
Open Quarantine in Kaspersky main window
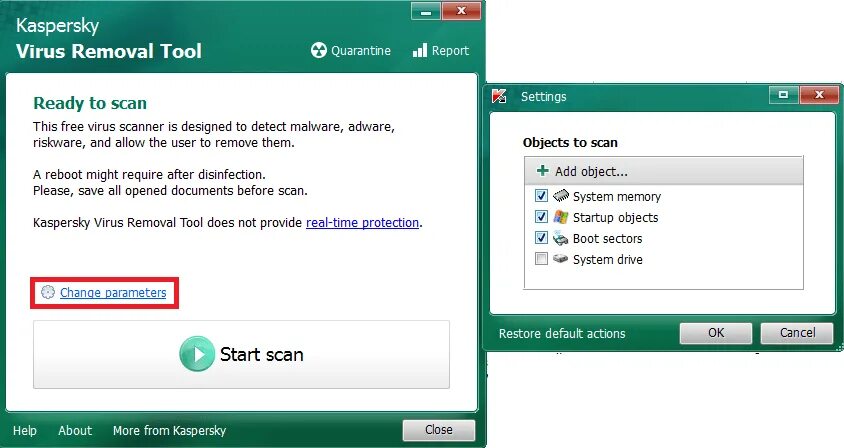(x=351, y=51)
